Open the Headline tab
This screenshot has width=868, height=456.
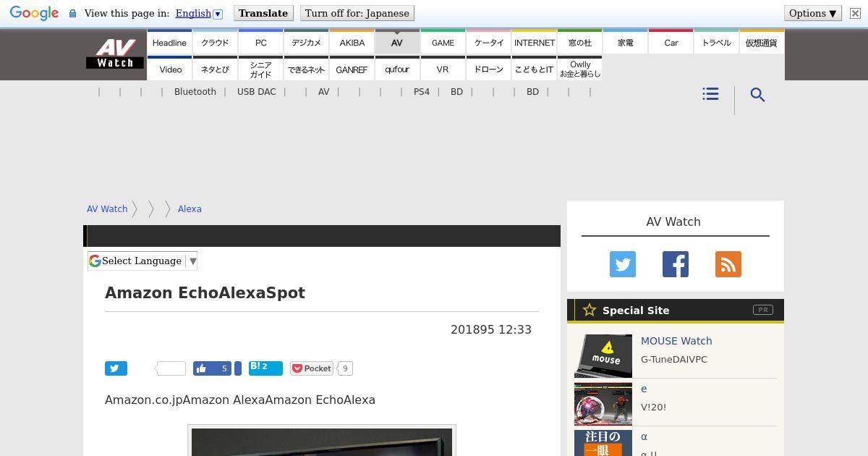[x=169, y=43]
